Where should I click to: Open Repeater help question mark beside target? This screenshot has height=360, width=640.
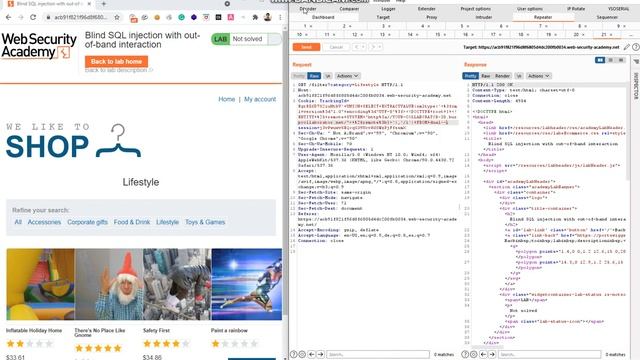636,47
